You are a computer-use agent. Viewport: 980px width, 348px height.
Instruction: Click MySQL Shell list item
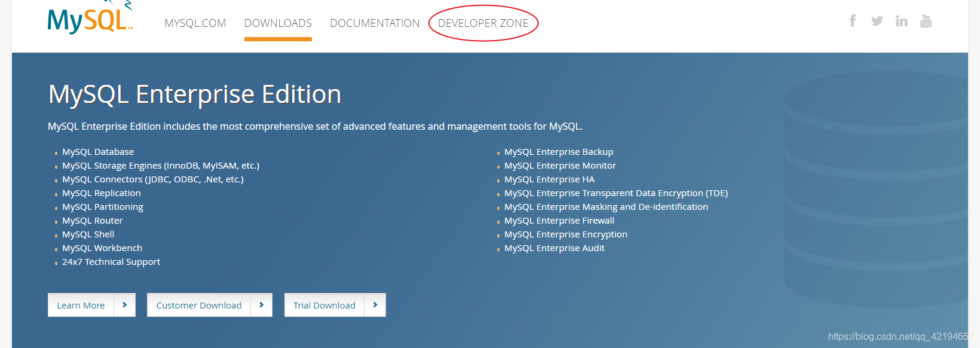click(88, 234)
